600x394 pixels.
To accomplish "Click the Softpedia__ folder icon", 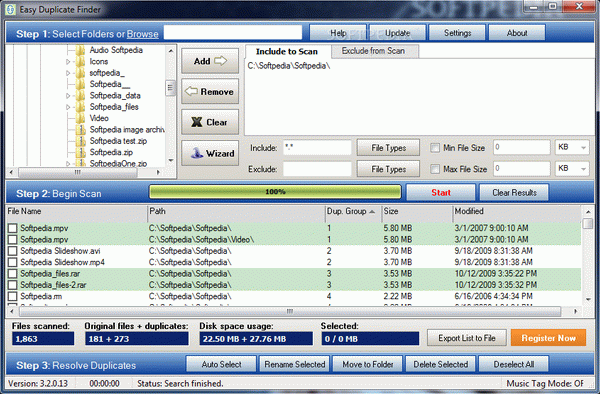I will (80, 84).
